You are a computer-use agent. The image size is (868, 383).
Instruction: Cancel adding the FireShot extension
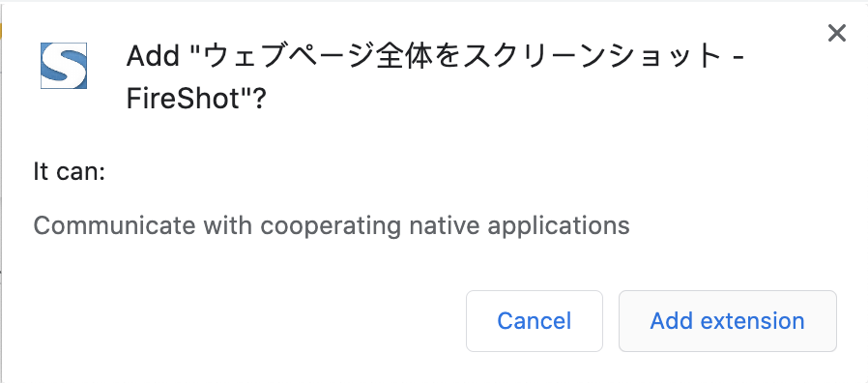pos(535,321)
